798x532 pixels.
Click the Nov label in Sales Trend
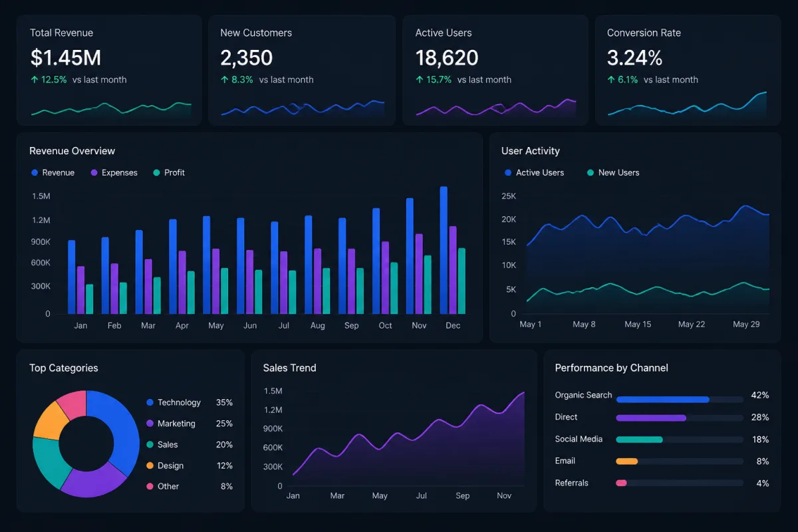[504, 495]
